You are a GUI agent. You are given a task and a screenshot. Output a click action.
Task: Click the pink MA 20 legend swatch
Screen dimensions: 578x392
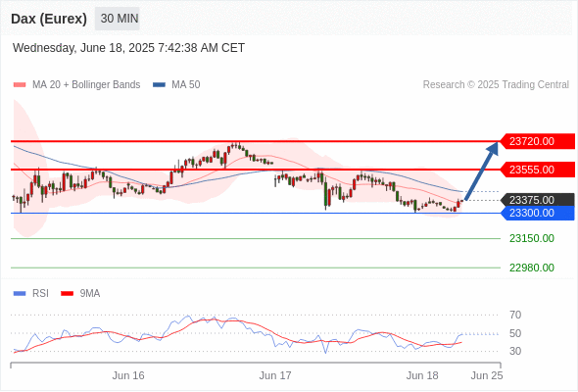(20, 85)
